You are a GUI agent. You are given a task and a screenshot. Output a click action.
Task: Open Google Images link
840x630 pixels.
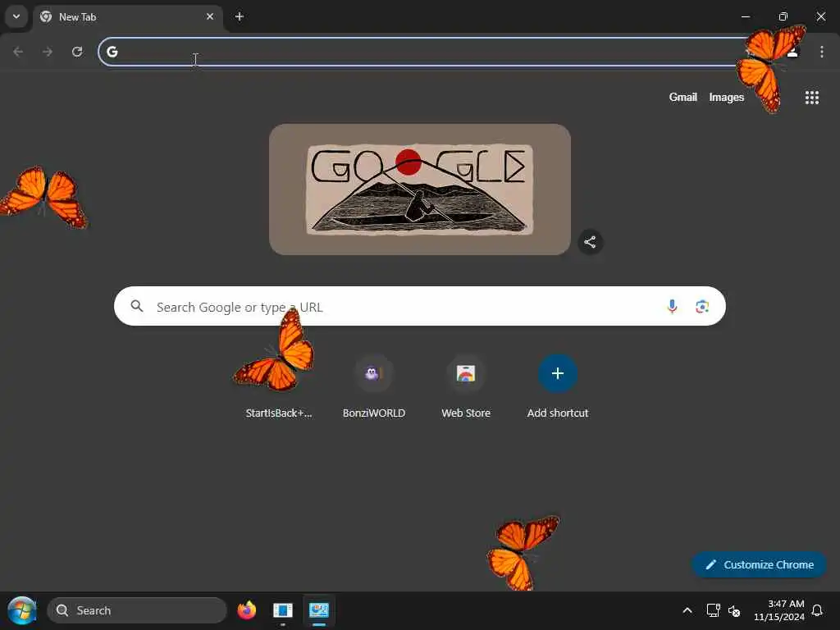pos(727,97)
